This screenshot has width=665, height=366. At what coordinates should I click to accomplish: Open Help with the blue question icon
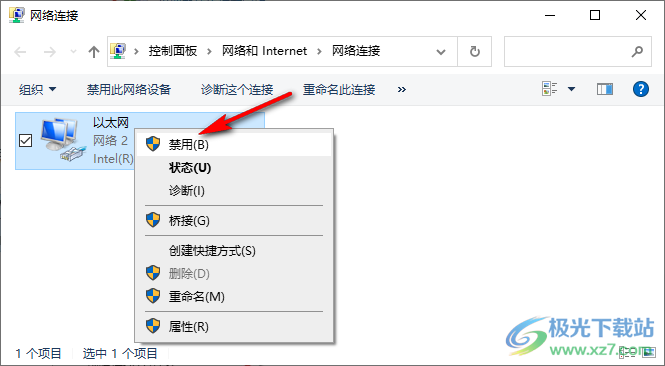pos(640,89)
